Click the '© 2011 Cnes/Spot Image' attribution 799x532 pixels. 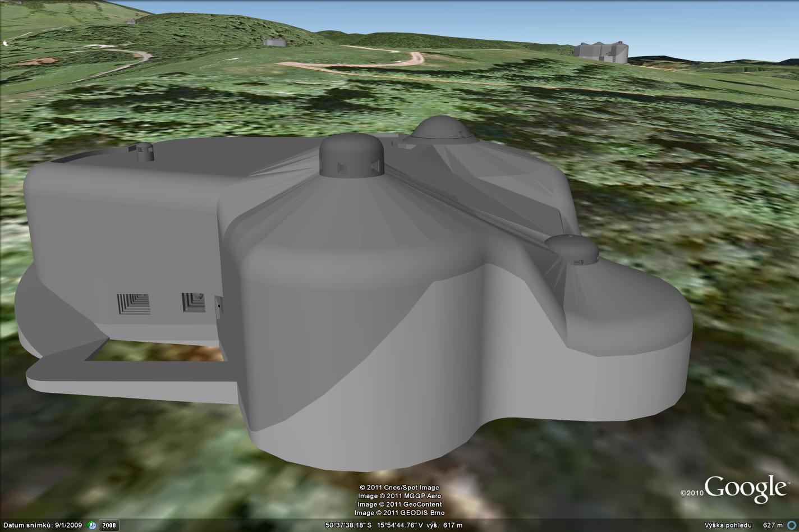coord(399,488)
